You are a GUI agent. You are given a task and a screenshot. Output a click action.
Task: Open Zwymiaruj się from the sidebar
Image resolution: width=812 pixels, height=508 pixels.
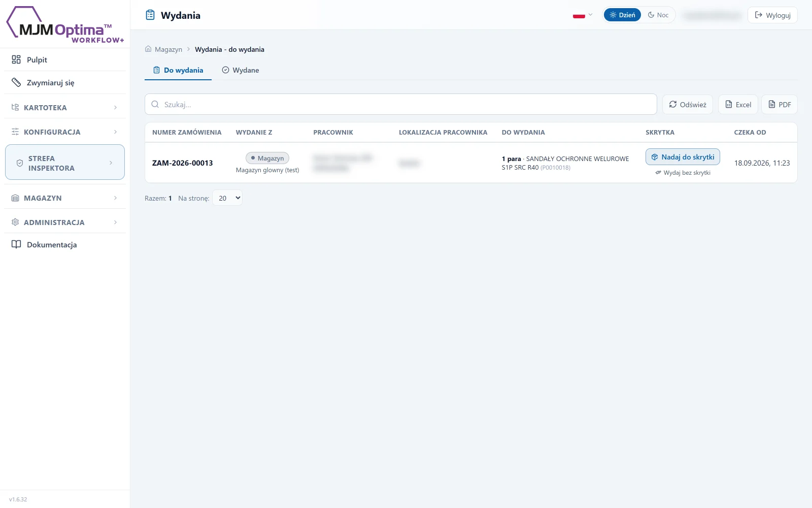65,82
